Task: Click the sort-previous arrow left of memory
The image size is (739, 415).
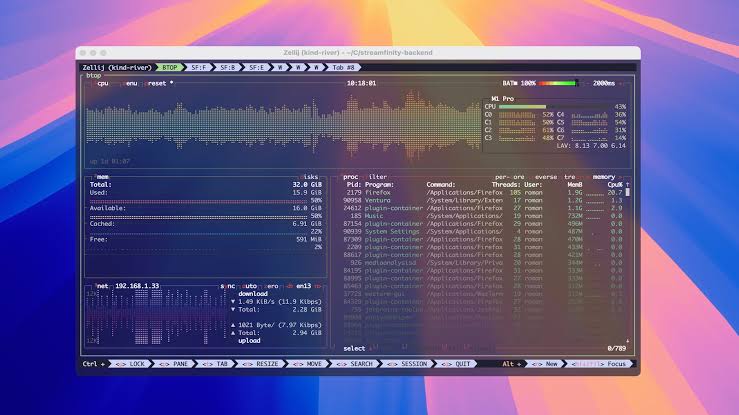Action: pyautogui.click(x=589, y=177)
